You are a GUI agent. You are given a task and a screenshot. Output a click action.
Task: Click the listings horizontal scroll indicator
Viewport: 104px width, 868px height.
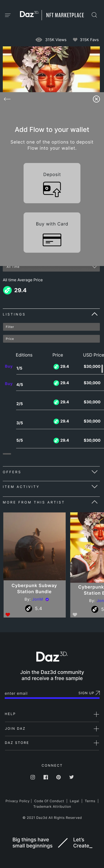(x=7, y=454)
